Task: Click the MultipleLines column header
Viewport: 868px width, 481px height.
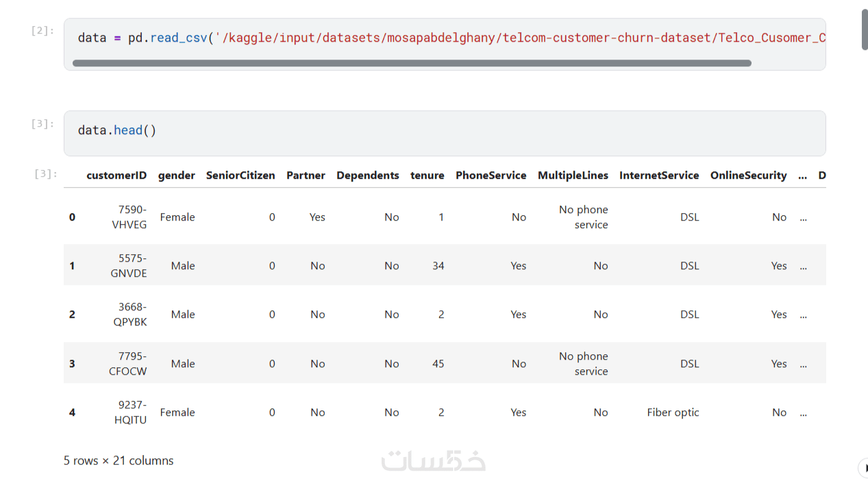Action: [573, 175]
